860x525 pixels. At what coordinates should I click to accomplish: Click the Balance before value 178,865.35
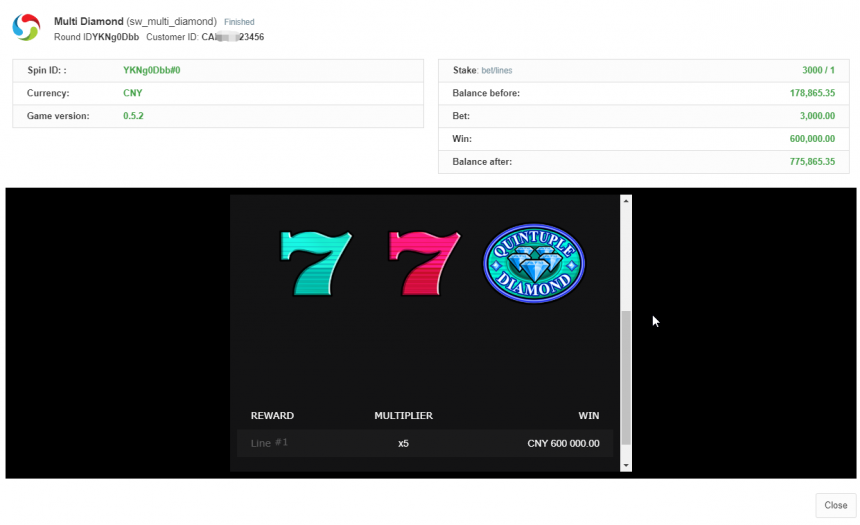[811, 93]
